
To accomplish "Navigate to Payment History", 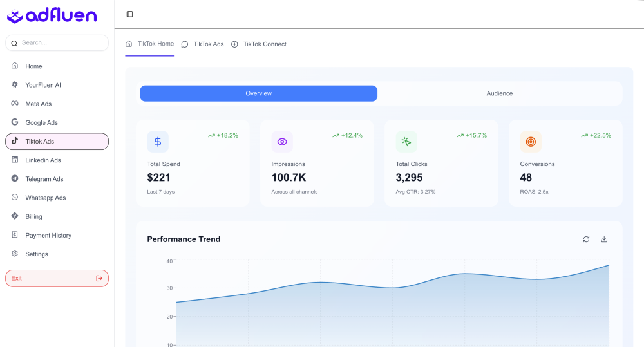I will (x=48, y=236).
